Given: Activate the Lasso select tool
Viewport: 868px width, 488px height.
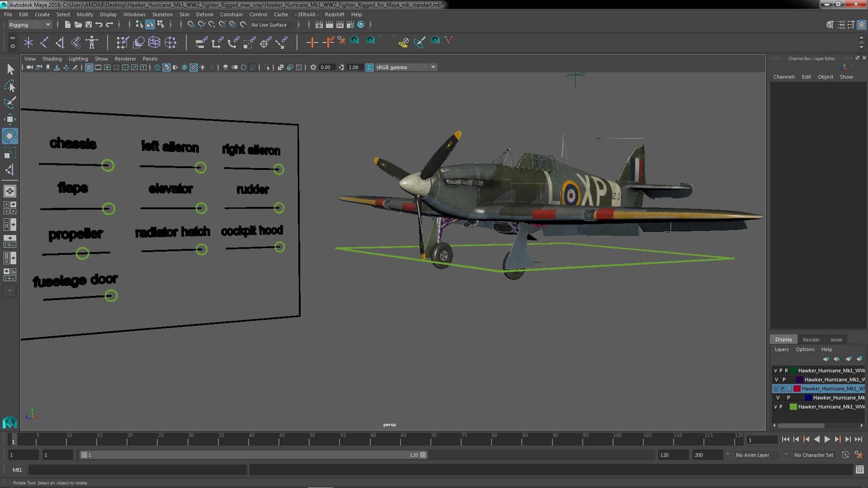Looking at the screenshot, I should click(10, 86).
